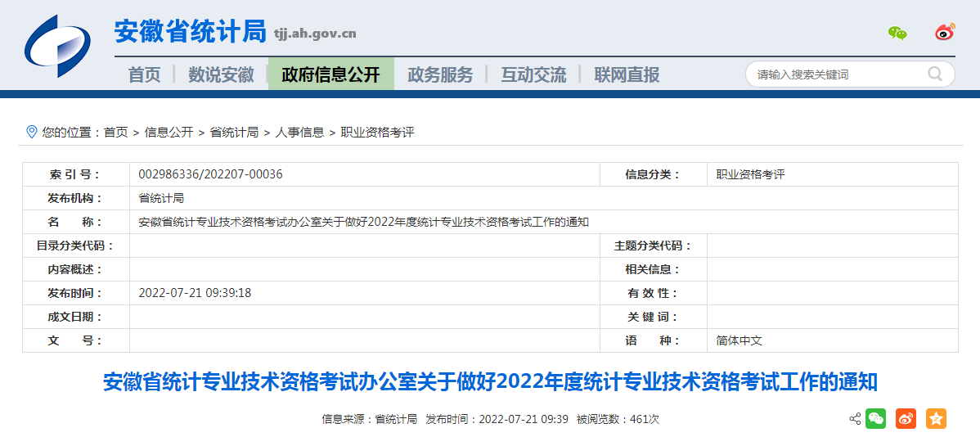
Task: Click 省统计局 breadcrumb link
Action: 234,132
